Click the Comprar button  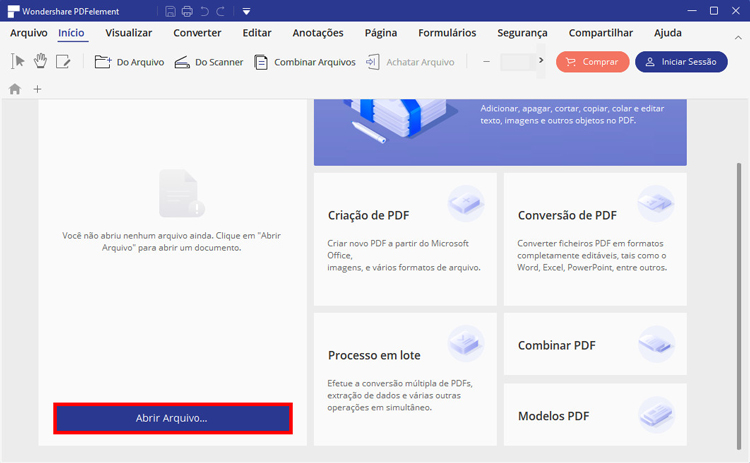pos(592,62)
